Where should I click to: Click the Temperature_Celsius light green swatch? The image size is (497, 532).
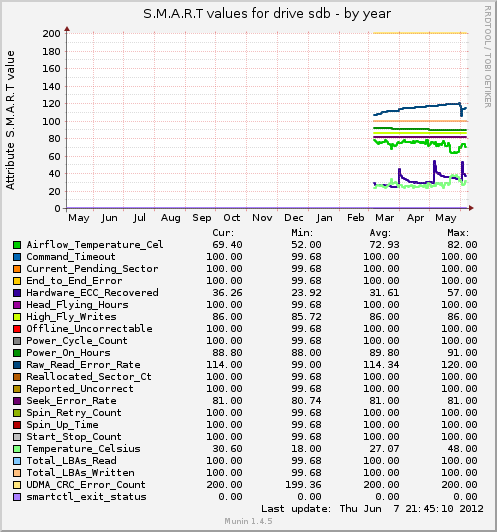(x=17, y=449)
